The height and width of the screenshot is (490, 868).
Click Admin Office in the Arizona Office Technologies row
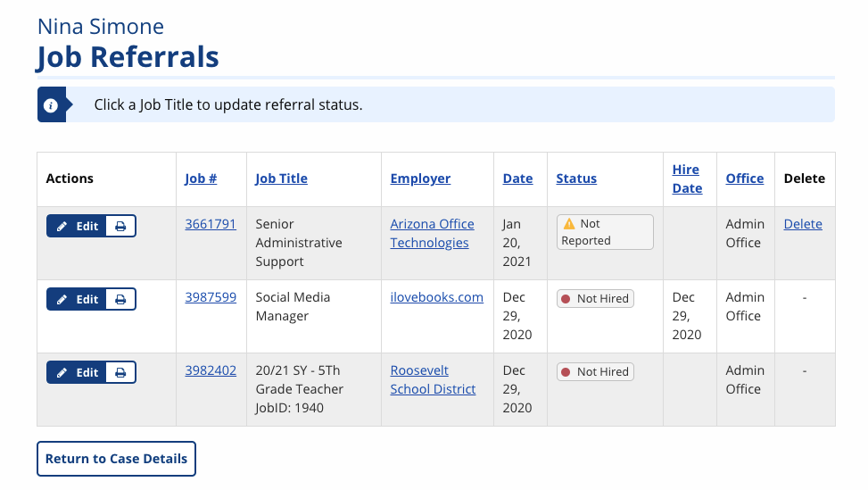[745, 233]
